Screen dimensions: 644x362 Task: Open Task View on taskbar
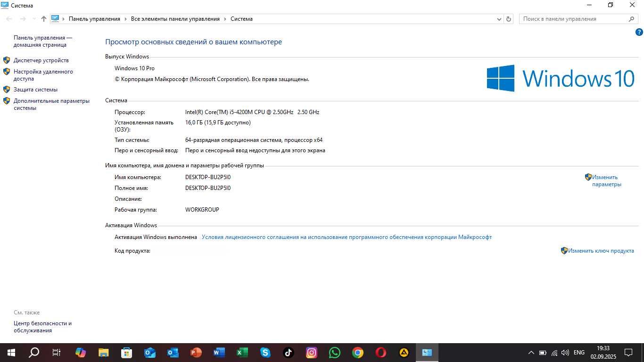click(x=57, y=353)
